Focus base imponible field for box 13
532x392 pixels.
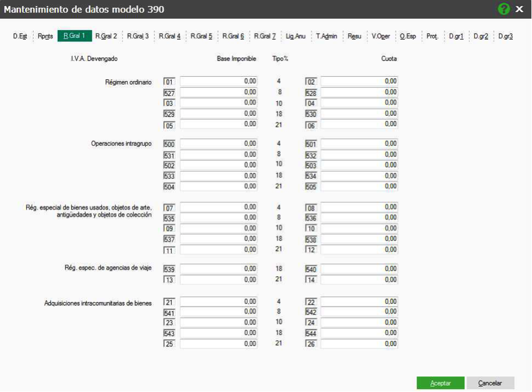(x=219, y=279)
